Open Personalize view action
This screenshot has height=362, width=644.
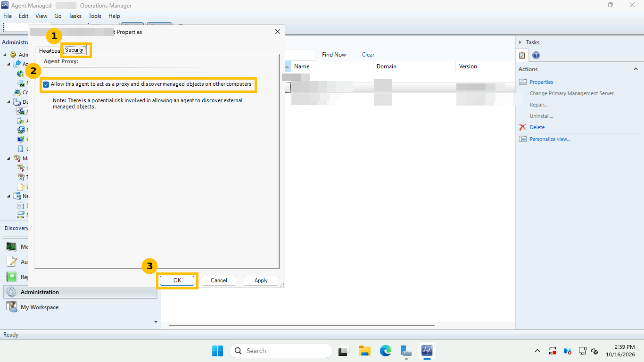point(550,139)
